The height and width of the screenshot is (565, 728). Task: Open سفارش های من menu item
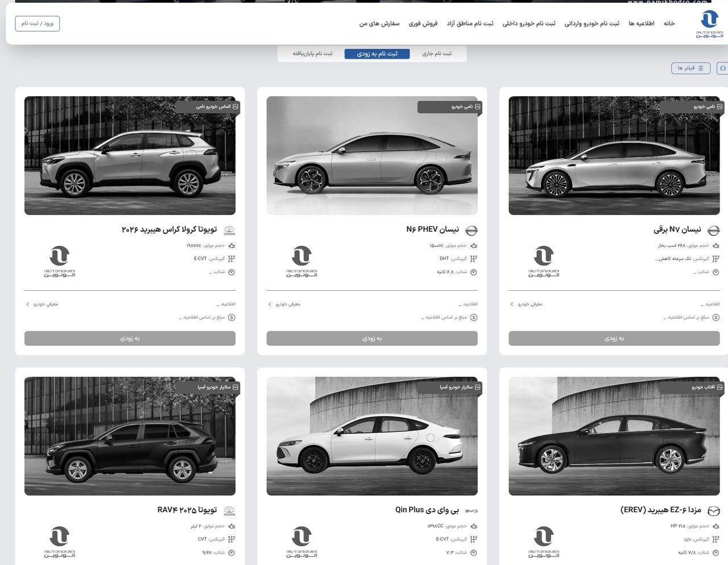(379, 23)
